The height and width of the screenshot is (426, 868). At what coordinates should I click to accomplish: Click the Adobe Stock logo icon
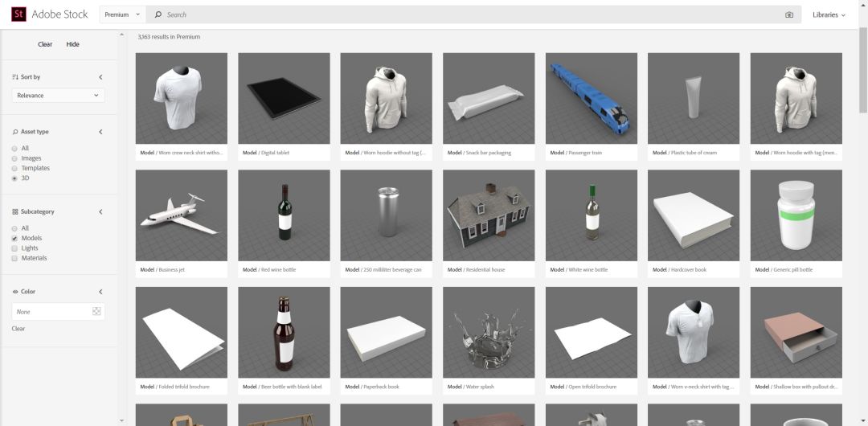click(18, 14)
